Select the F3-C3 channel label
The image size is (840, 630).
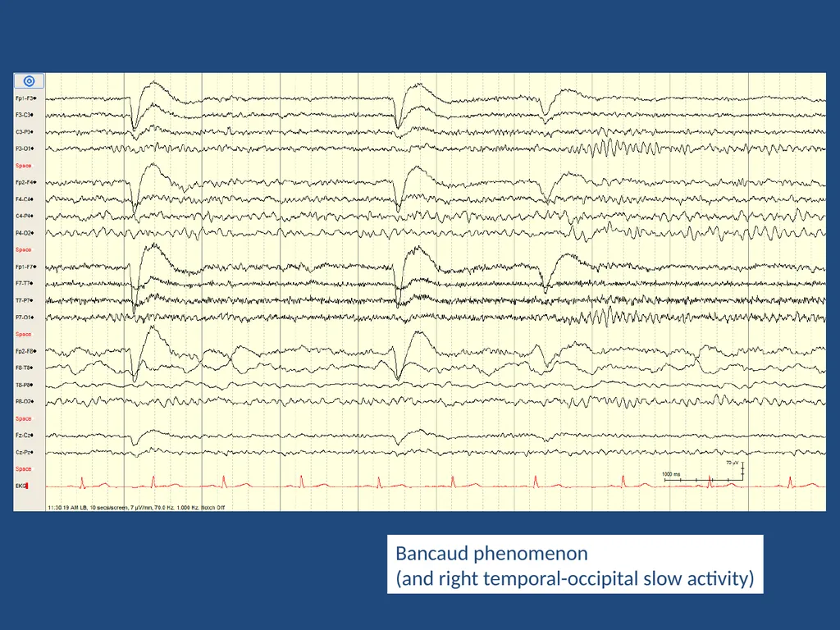point(25,115)
